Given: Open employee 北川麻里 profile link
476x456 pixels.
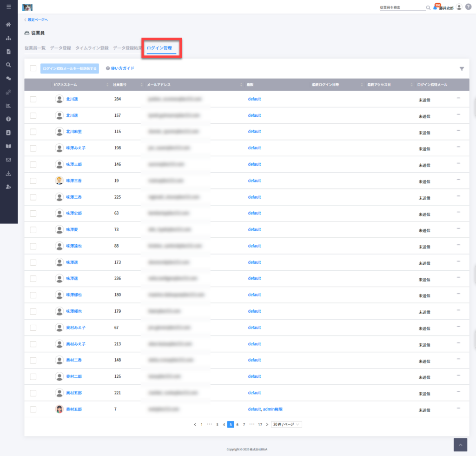Looking at the screenshot, I should [x=74, y=132].
